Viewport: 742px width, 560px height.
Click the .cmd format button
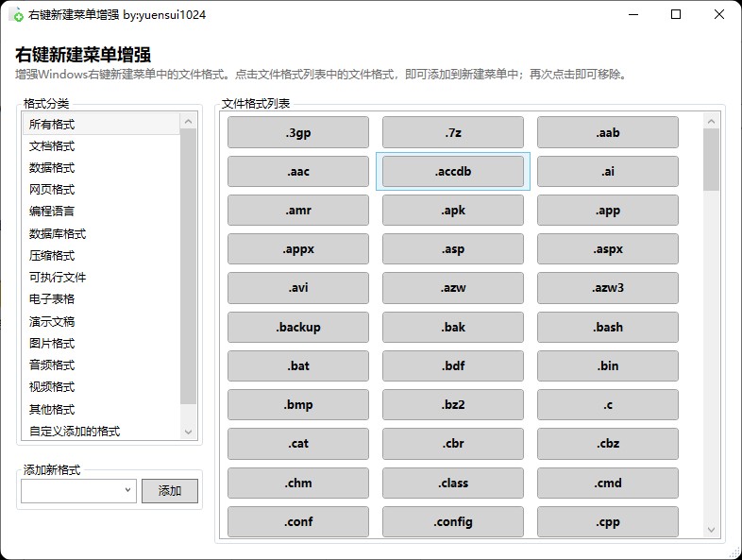click(x=608, y=483)
